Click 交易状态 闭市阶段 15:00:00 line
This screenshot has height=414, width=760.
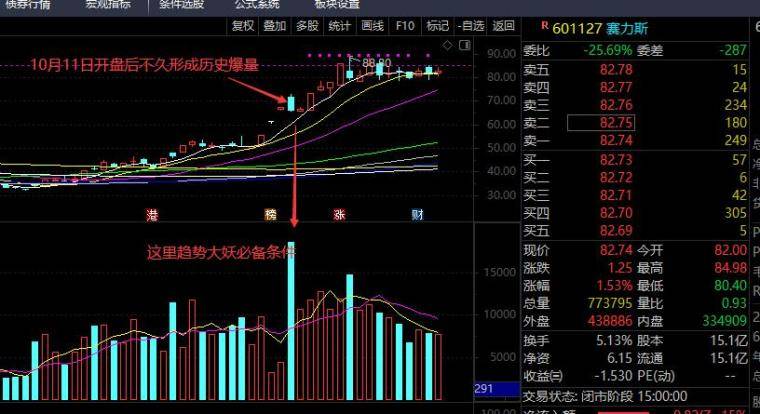click(605, 397)
